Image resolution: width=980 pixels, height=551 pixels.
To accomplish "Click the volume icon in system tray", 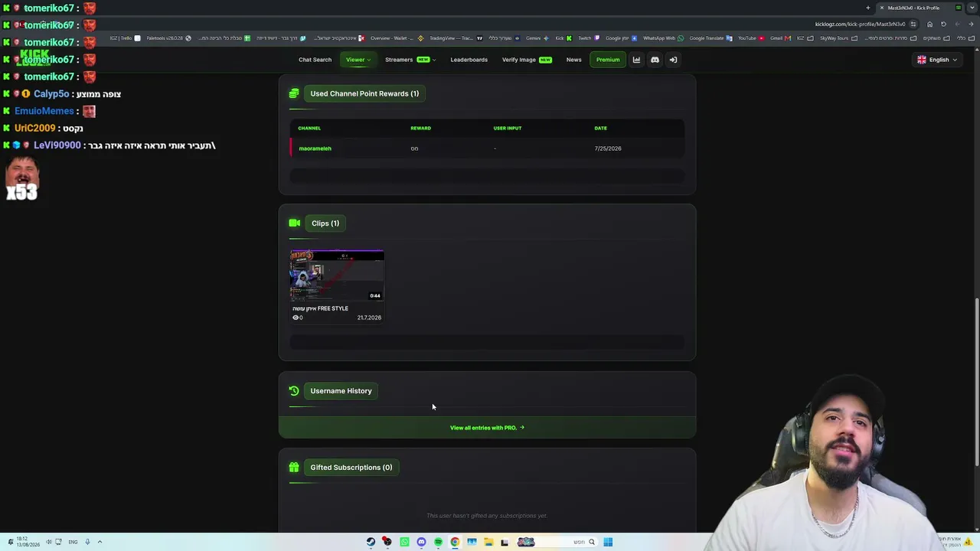I will click(x=48, y=542).
